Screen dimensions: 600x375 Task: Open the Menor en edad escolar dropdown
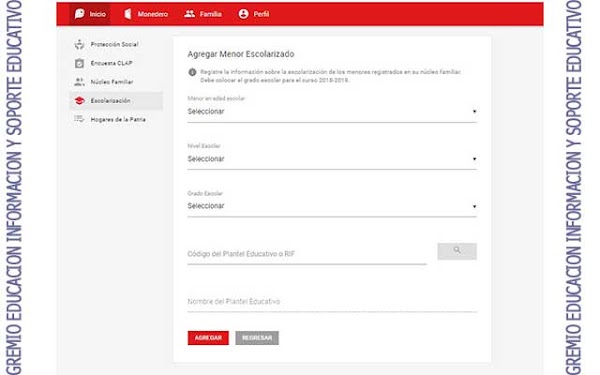pos(332,112)
